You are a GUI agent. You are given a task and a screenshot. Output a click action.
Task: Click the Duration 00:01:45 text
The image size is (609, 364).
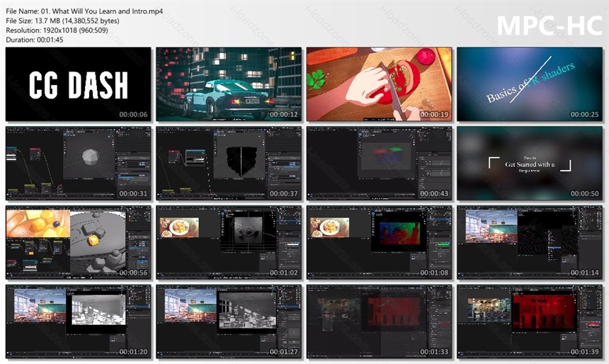pos(35,40)
